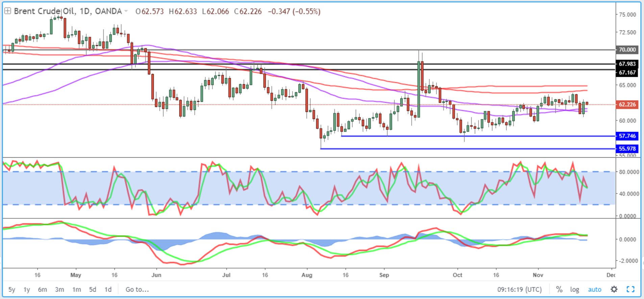Click the low value L62.066

pyautogui.click(x=216, y=11)
